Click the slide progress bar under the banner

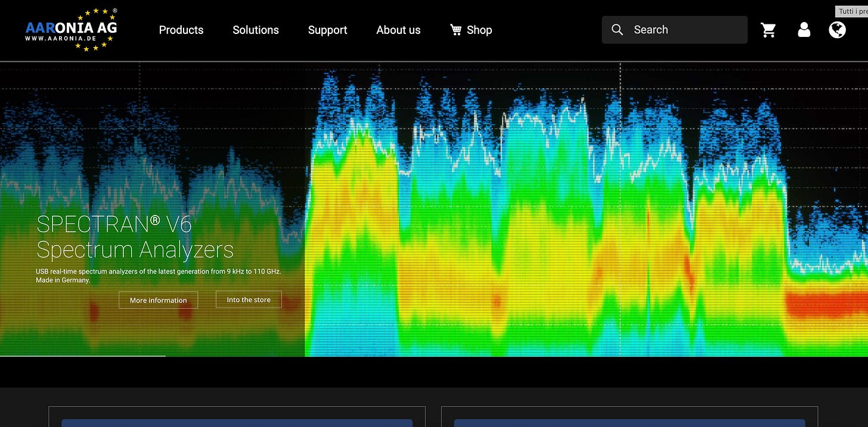[x=83, y=356]
